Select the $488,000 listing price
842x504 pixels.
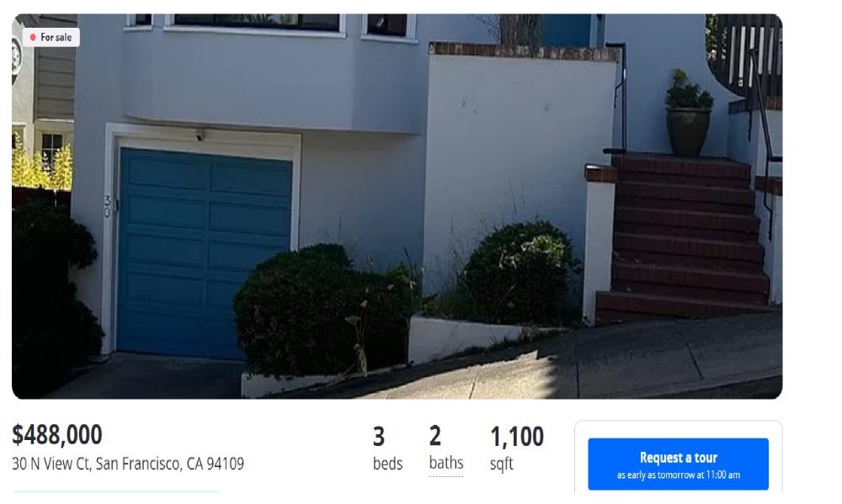coord(57,435)
